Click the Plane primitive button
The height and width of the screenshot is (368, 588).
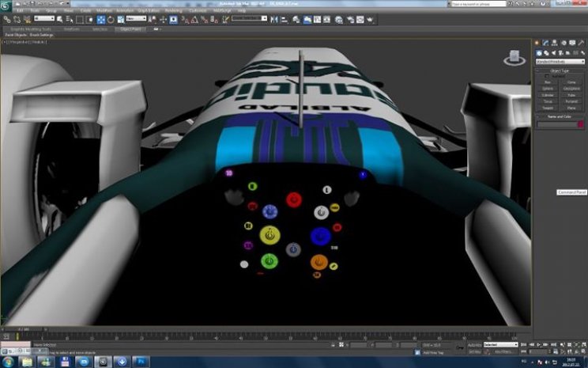(x=571, y=108)
